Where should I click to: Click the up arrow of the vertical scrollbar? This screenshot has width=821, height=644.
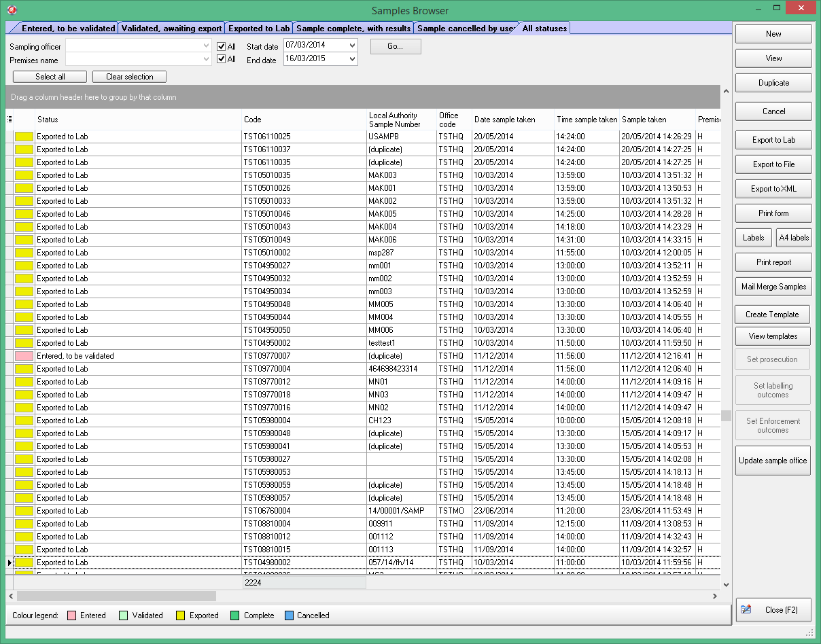coord(726,91)
